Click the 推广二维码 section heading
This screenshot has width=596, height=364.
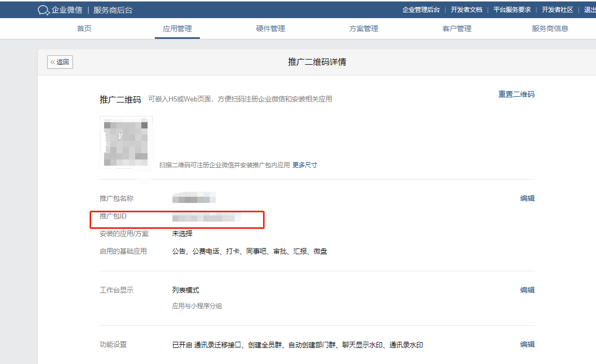click(120, 99)
